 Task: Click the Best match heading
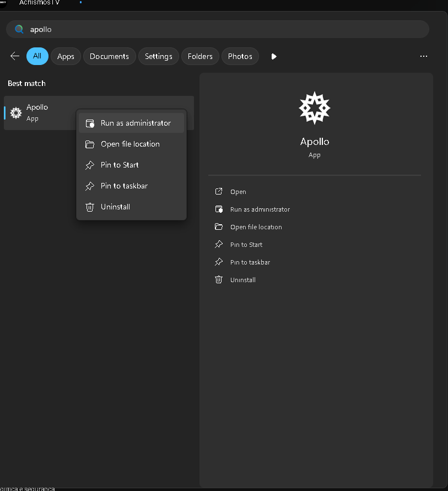[x=26, y=83]
